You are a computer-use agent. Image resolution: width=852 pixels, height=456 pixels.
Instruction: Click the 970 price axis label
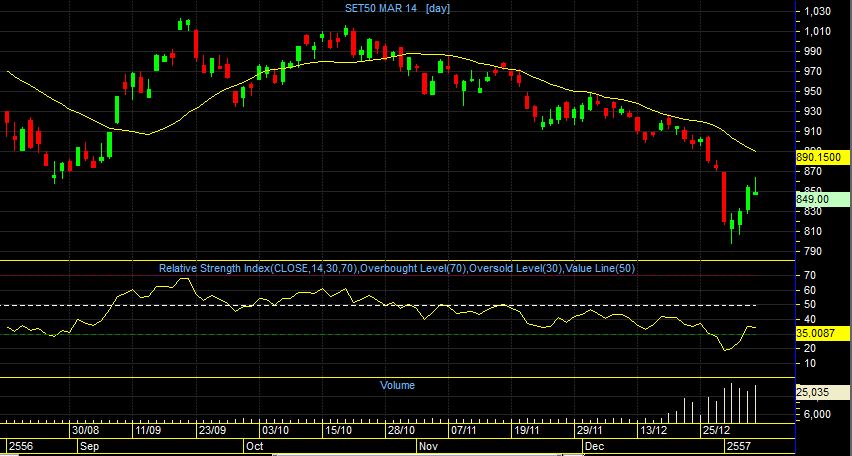point(815,72)
